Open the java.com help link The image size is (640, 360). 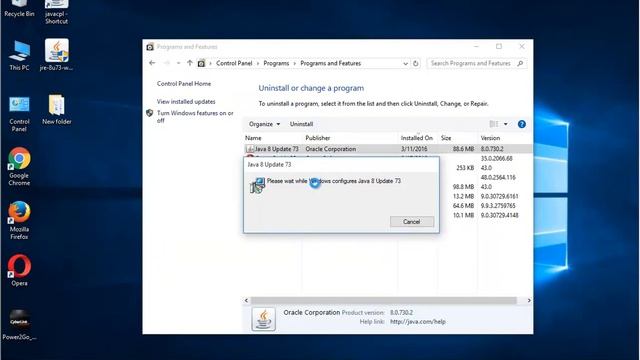(418, 322)
